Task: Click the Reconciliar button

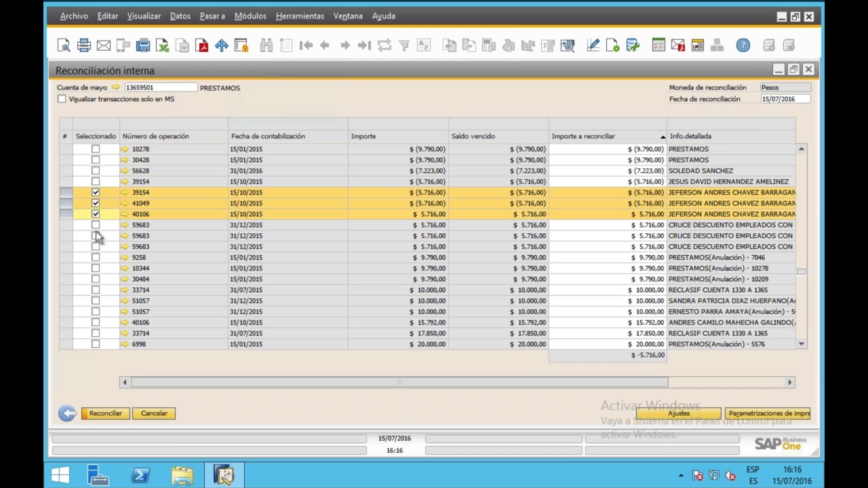Action: coord(105,413)
